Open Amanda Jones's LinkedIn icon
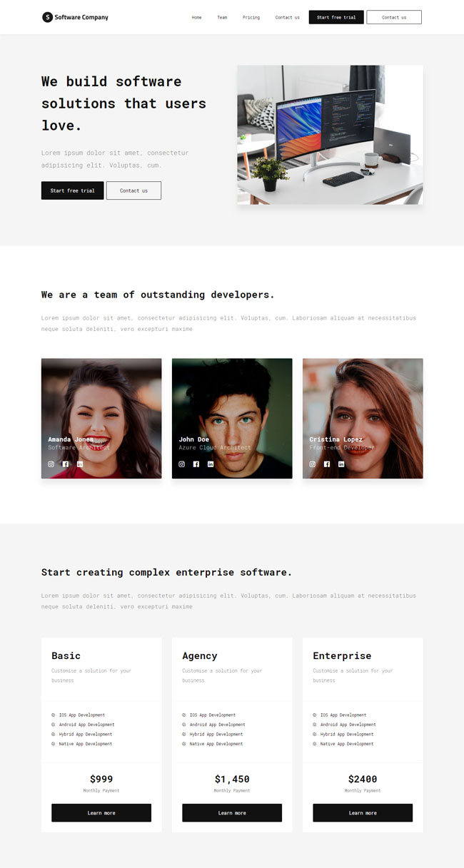This screenshot has width=464, height=868. (80, 464)
